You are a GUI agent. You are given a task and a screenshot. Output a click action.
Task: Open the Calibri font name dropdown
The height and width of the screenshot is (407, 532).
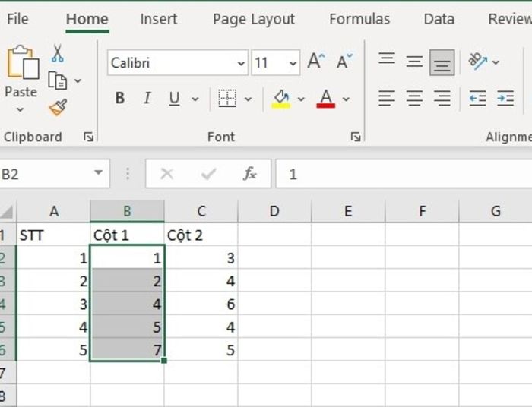pos(241,63)
